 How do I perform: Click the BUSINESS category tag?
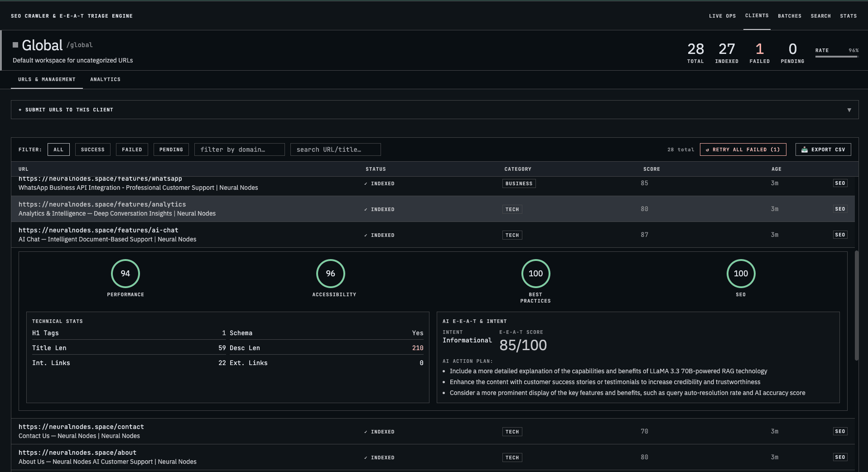519,183
